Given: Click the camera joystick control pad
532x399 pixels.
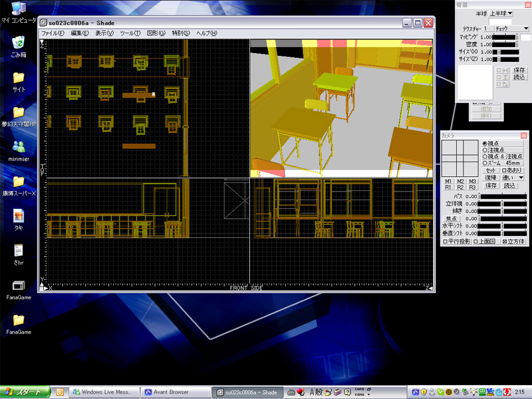Looking at the screenshot, I should point(460,158).
